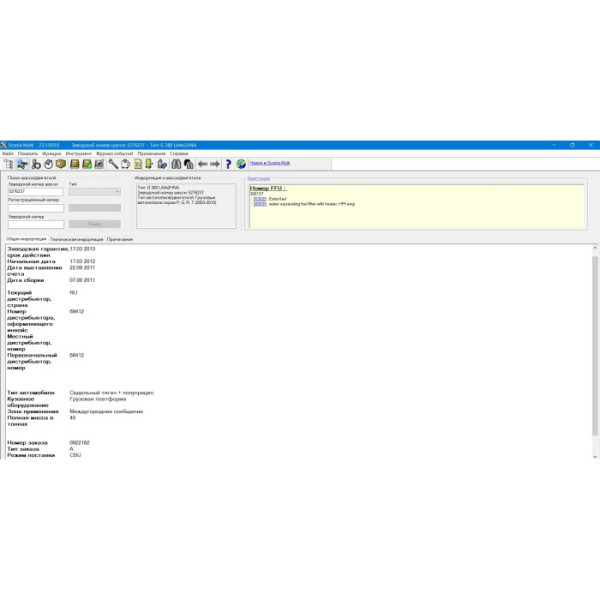Click the brown package box toolbar icon
600x600 pixels.
point(61,164)
